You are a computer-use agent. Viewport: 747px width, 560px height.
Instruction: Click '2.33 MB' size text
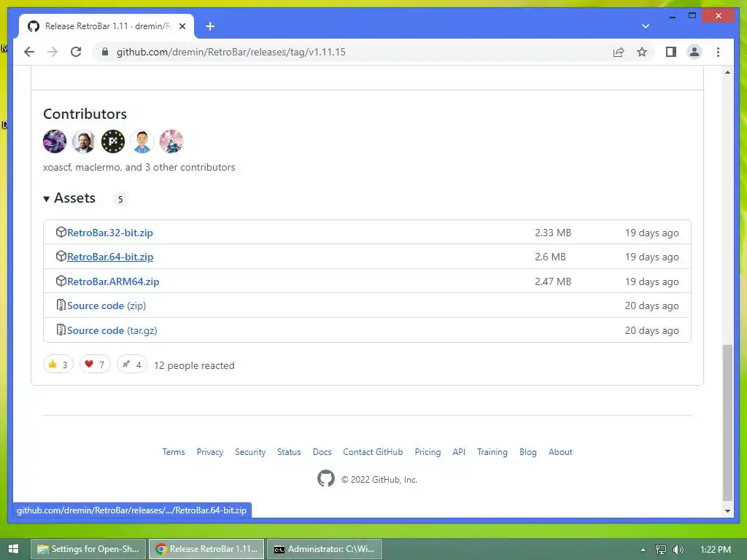click(x=553, y=233)
